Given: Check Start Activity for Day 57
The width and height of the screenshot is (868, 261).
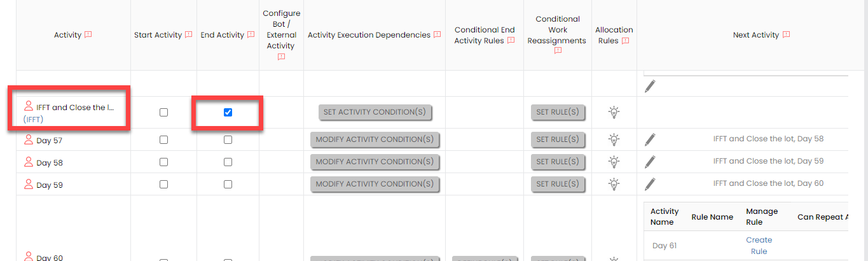Looking at the screenshot, I should (x=163, y=139).
